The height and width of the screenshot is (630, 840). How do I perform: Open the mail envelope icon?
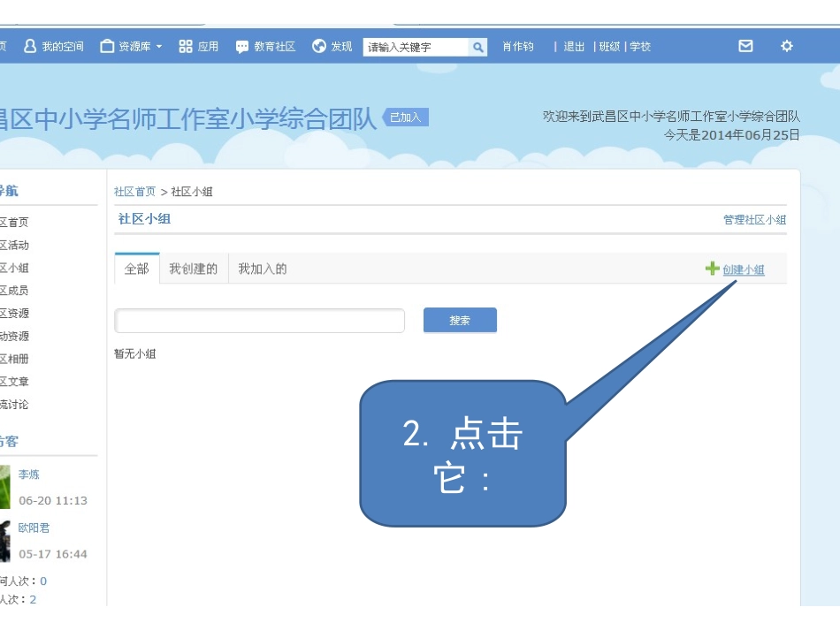(745, 46)
